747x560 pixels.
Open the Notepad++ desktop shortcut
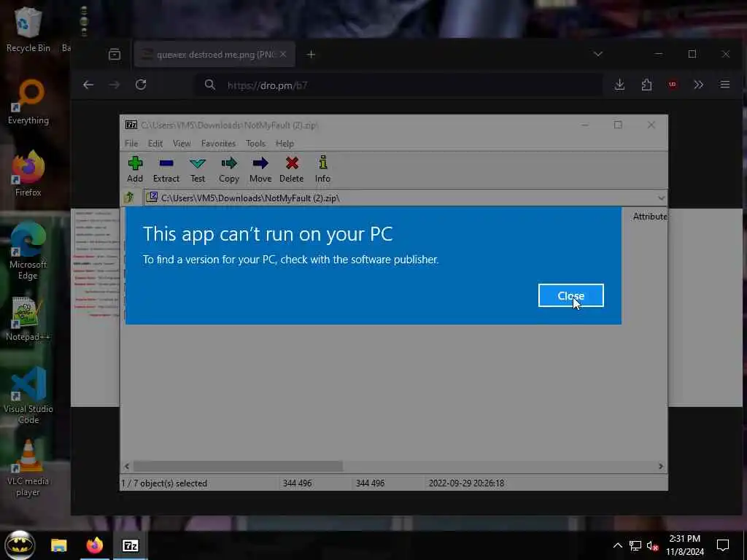coord(28,319)
